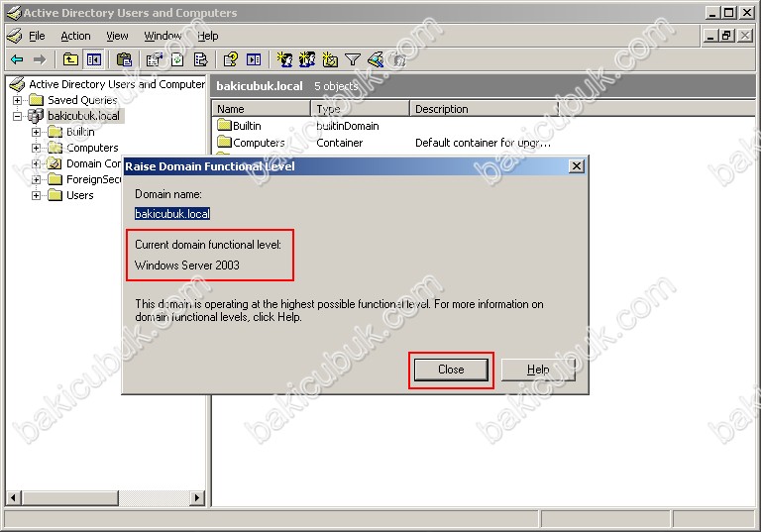Click the Builtin folder icon in list
The width and height of the screenshot is (761, 532).
[x=224, y=125]
